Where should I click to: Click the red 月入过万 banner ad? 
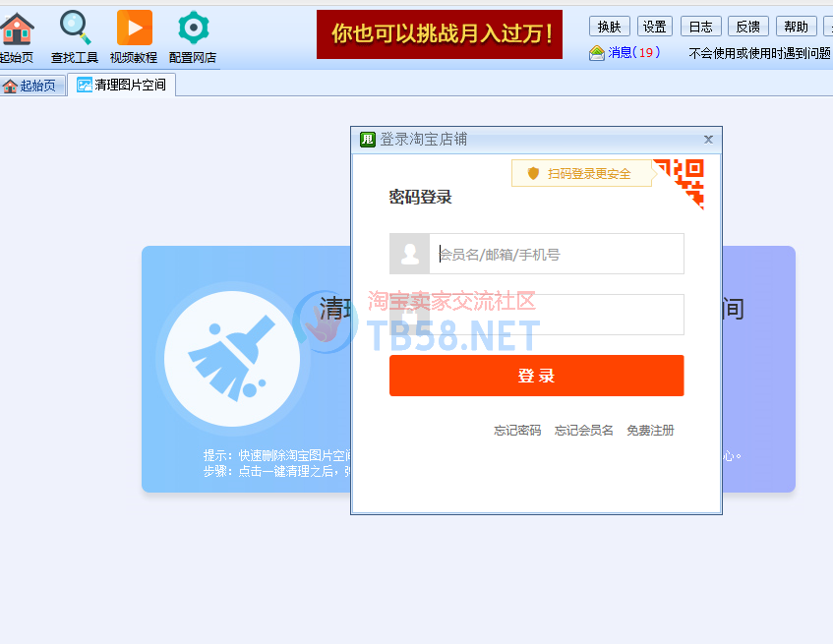440,34
